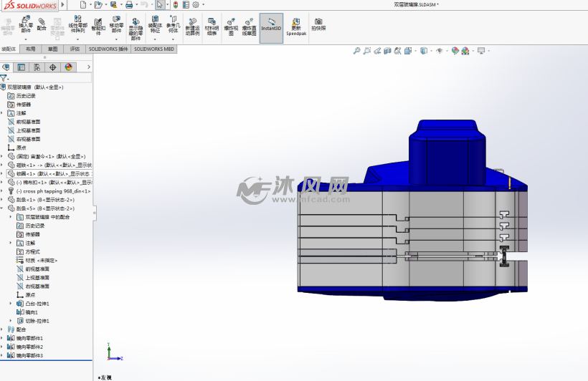
Task: Click 装配体特征 assembly features tool
Action: pos(155,25)
